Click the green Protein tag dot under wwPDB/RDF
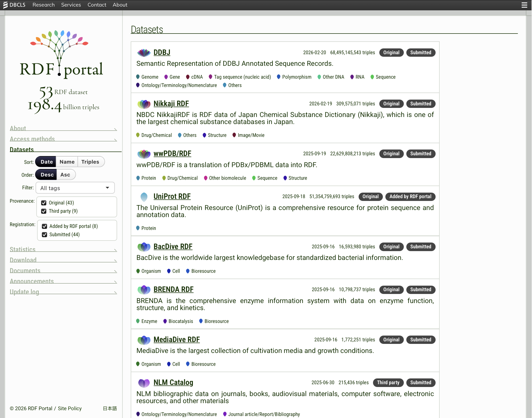This screenshot has width=532, height=418. pos(138,178)
